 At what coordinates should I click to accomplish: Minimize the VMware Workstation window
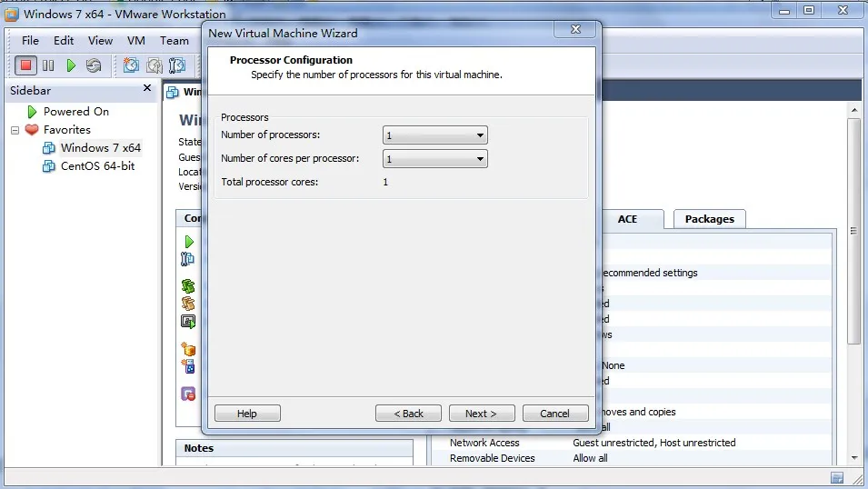783,10
